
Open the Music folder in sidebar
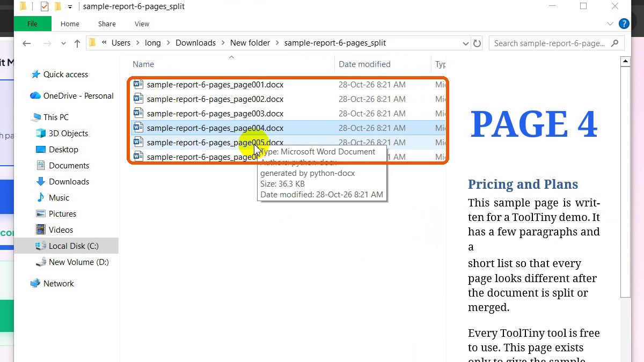[59, 198]
